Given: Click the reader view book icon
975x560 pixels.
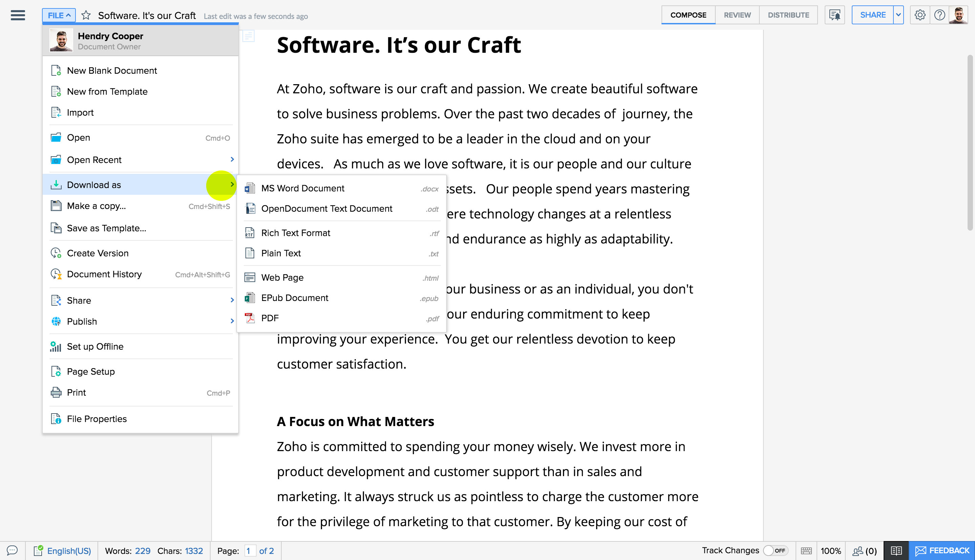Looking at the screenshot, I should coord(896,551).
